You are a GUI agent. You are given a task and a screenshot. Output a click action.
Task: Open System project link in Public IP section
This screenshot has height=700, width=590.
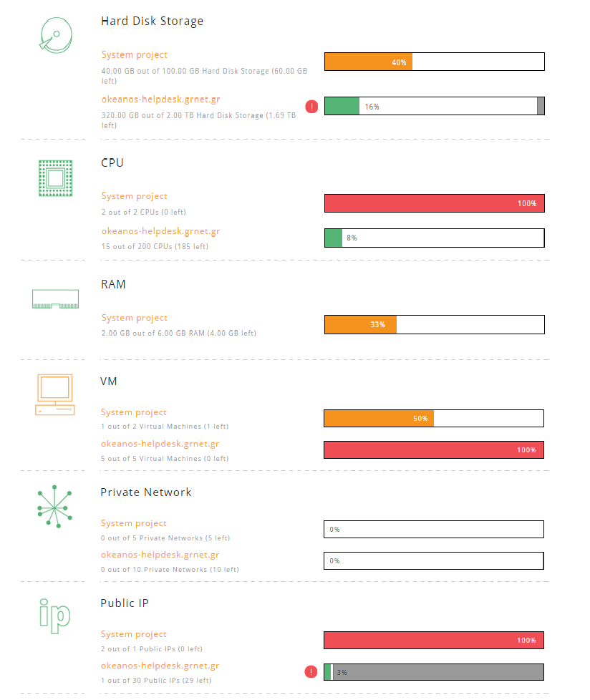coord(134,634)
